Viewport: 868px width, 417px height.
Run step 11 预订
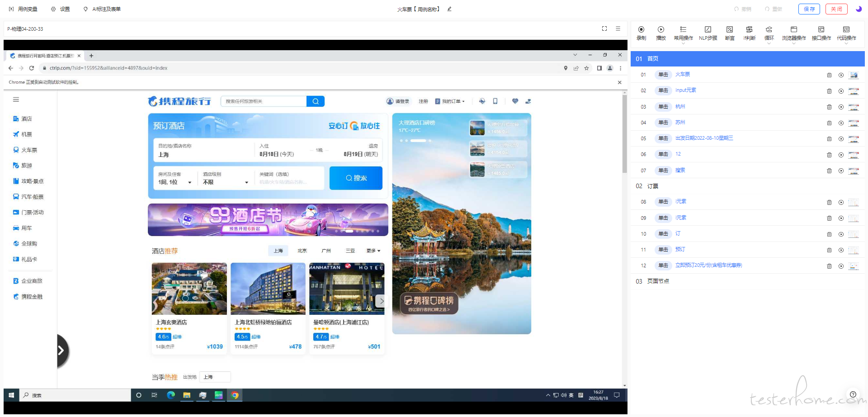[x=841, y=250]
